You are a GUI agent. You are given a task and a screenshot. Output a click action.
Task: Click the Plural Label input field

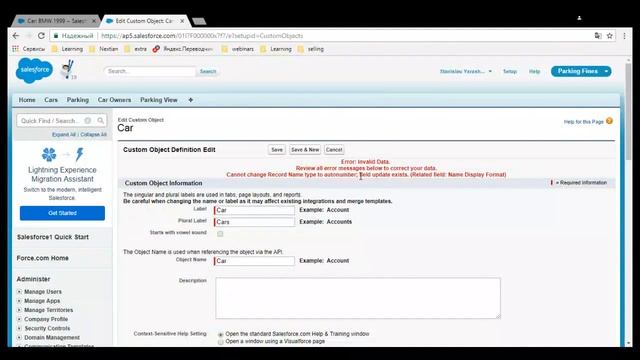[254, 222]
